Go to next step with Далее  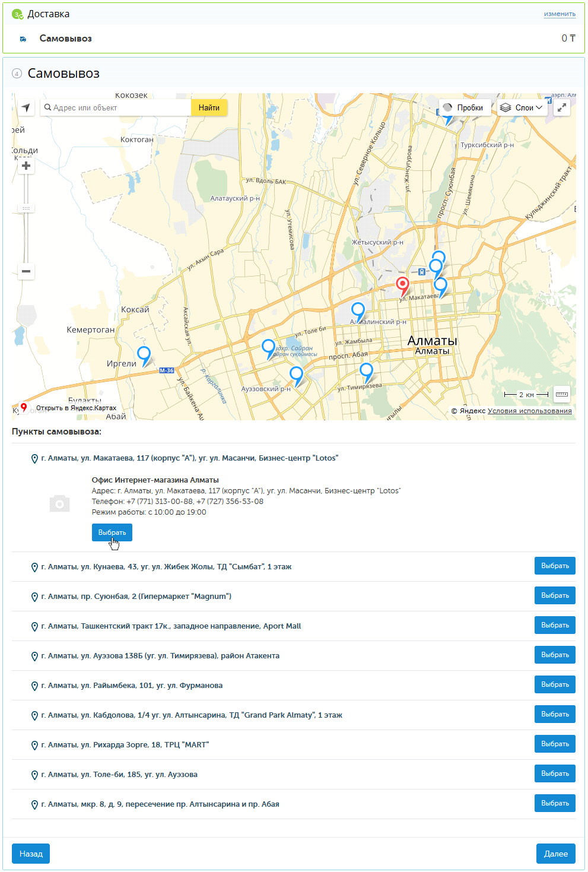point(555,854)
